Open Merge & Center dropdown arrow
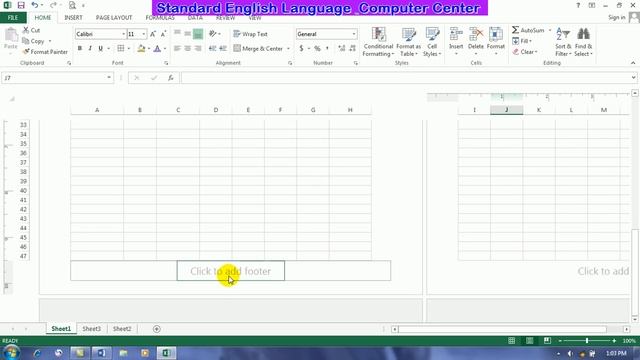The height and width of the screenshot is (360, 640). tap(288, 49)
